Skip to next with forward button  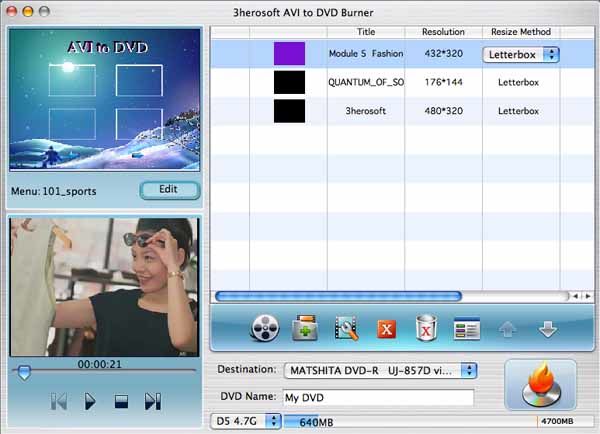click(153, 401)
